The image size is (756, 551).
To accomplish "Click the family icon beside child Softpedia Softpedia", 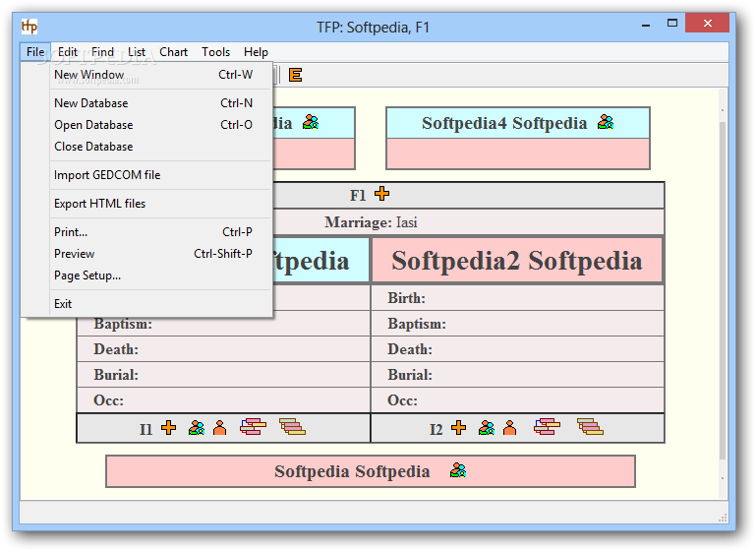I will [458, 470].
